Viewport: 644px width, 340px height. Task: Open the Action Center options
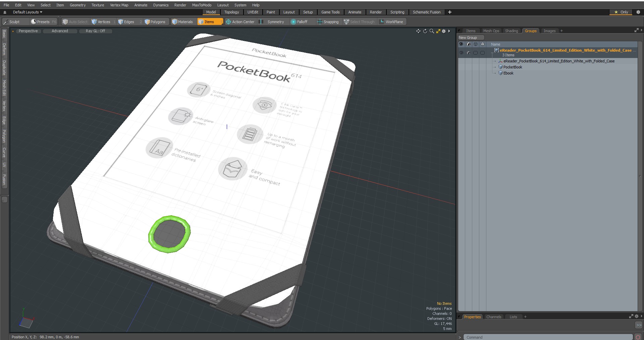point(240,22)
